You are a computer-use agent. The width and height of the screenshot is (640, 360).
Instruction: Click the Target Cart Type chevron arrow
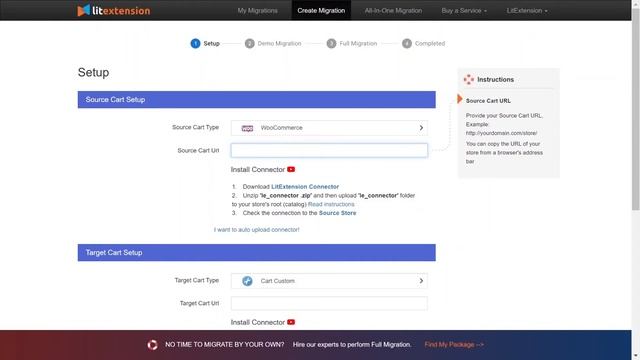click(x=421, y=281)
